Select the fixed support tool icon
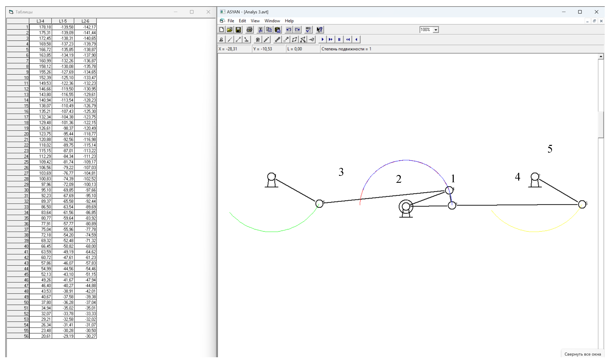The image size is (610, 364). point(221,40)
